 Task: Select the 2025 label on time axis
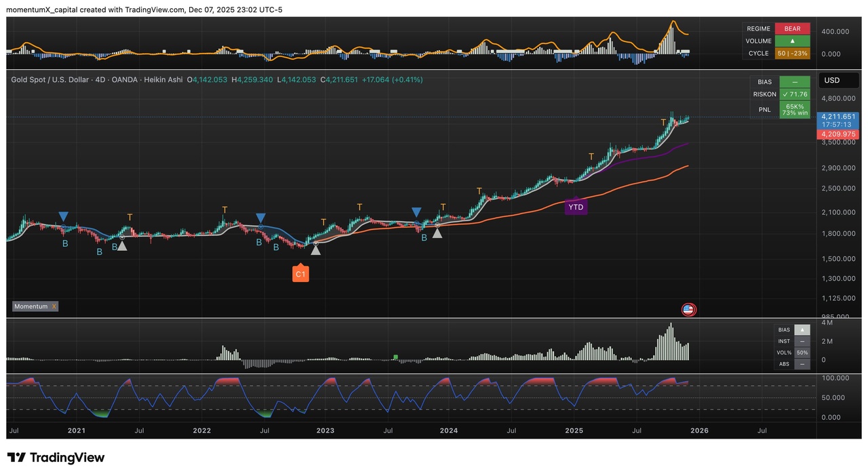pos(574,431)
